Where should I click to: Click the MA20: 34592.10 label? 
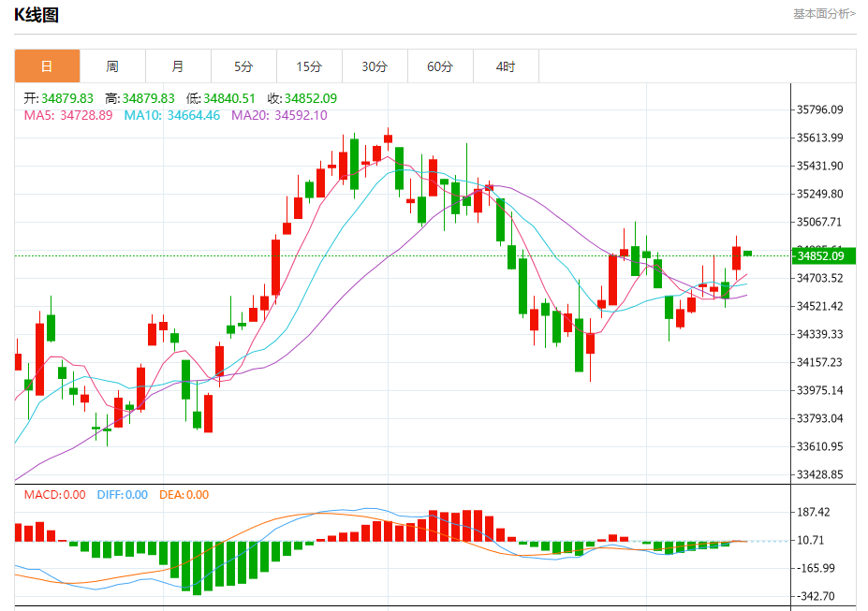[279, 115]
